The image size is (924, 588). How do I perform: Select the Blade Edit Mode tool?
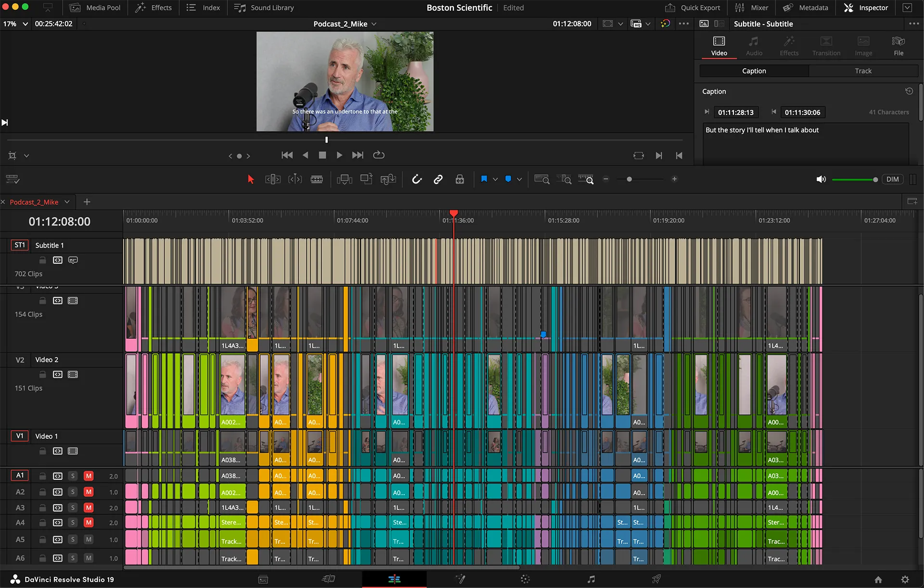tap(317, 179)
